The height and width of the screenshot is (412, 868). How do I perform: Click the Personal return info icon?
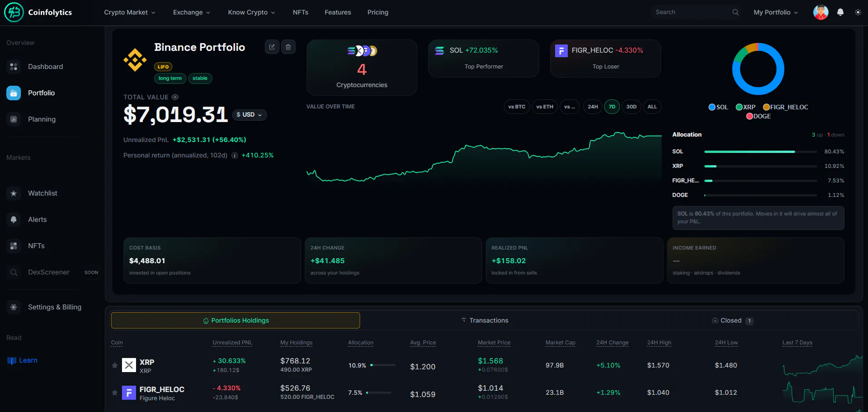click(x=234, y=155)
